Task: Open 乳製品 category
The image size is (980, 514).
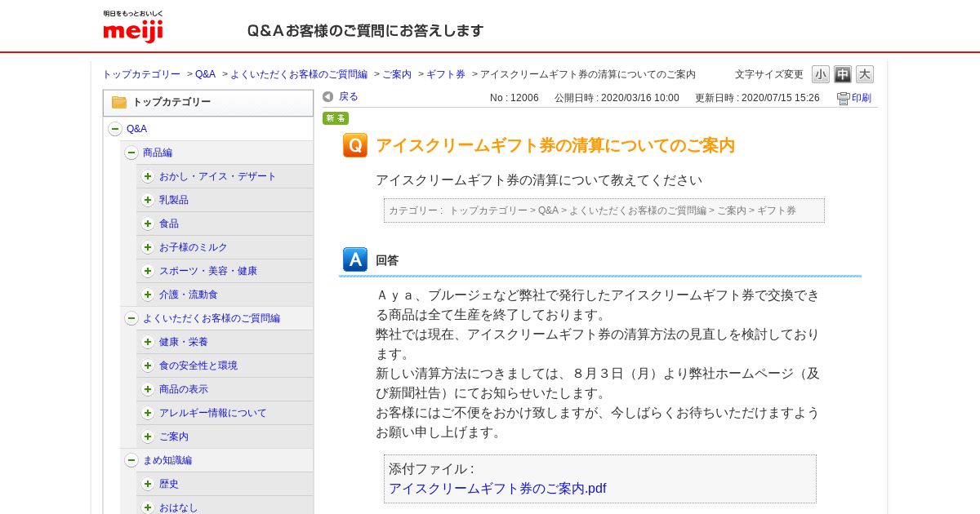Action: [x=174, y=200]
